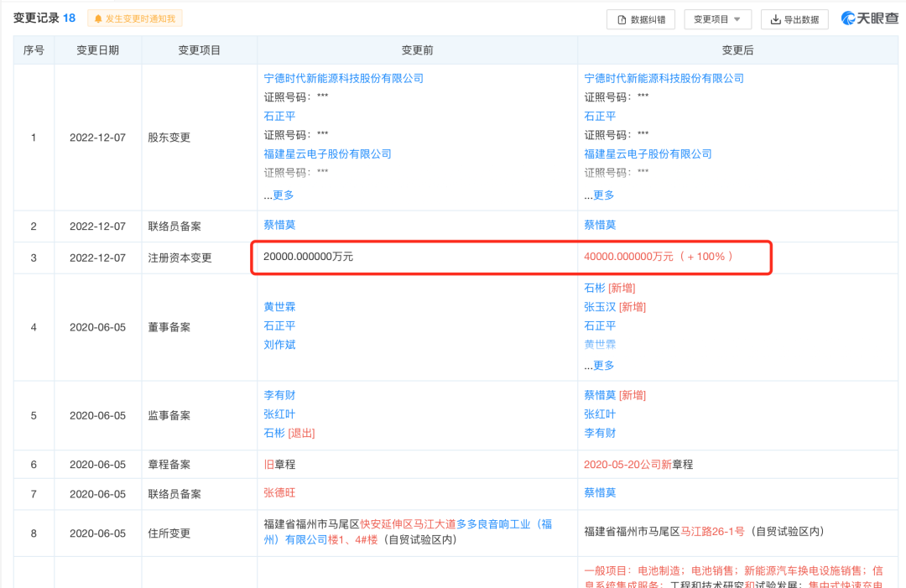Expand ...更多 in row 4 董事备案 变更后
The width and height of the screenshot is (906, 588).
(599, 365)
